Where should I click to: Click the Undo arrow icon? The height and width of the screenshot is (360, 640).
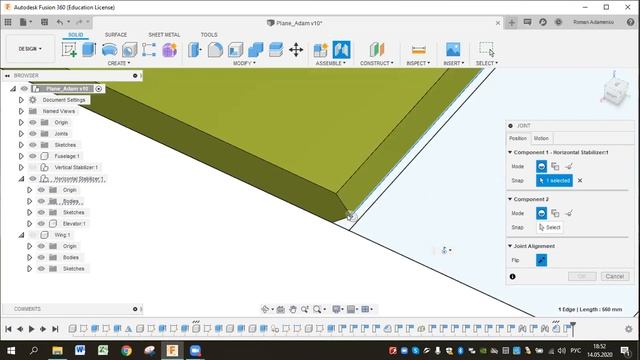(x=60, y=22)
